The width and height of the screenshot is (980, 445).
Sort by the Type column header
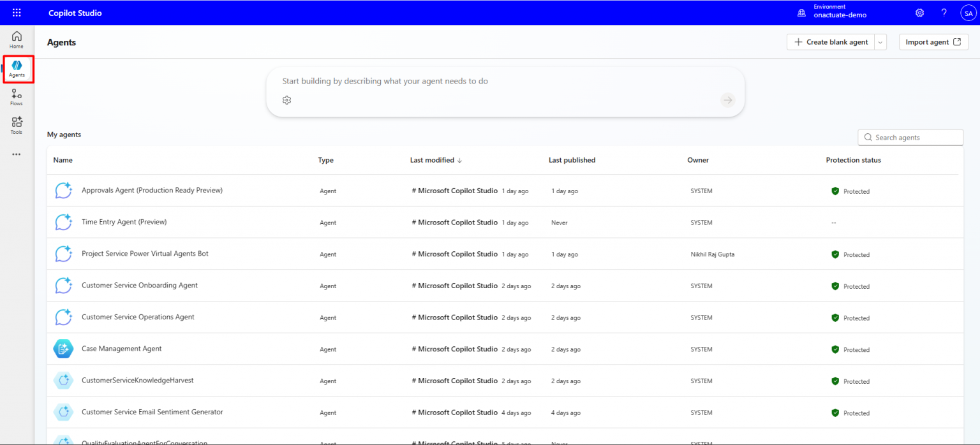(325, 160)
